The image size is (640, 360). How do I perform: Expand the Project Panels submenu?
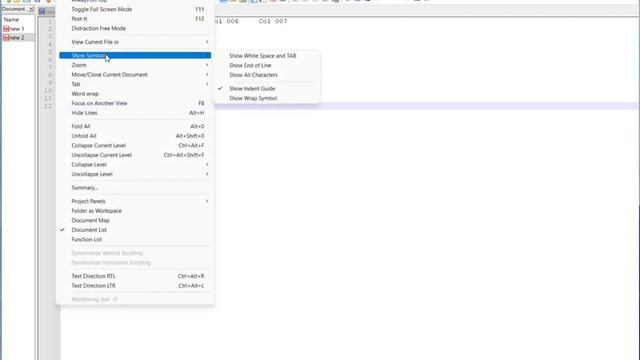(135, 201)
